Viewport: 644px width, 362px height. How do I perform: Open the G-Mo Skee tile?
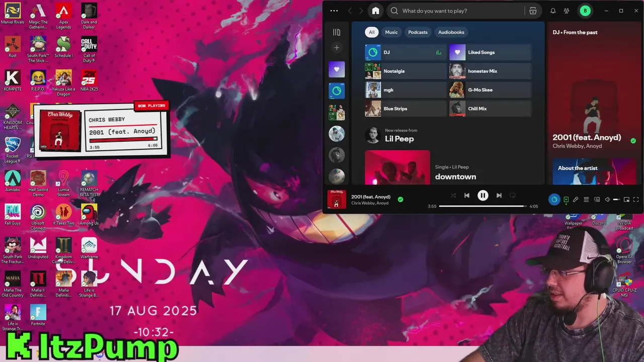point(490,90)
